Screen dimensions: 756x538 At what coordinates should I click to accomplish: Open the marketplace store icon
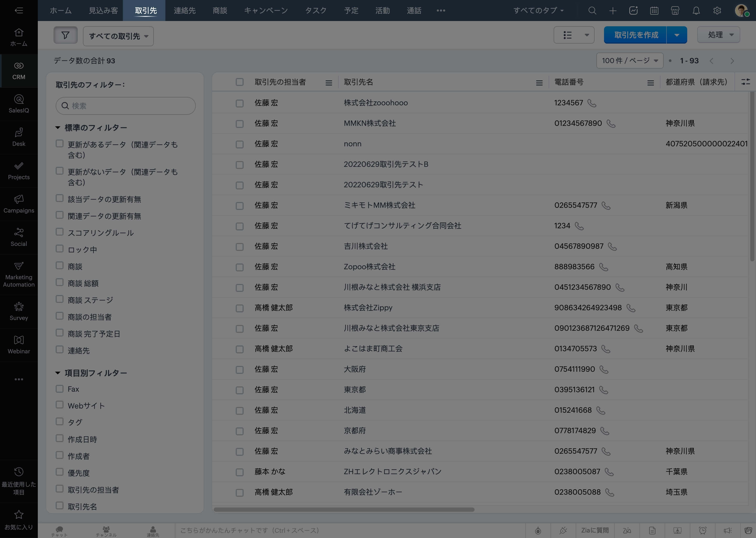click(x=675, y=11)
